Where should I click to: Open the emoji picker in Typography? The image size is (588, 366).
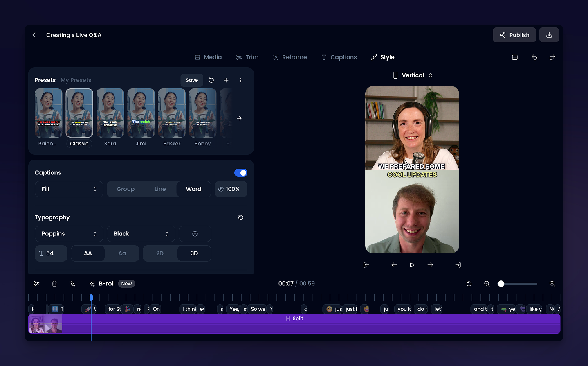pos(195,233)
